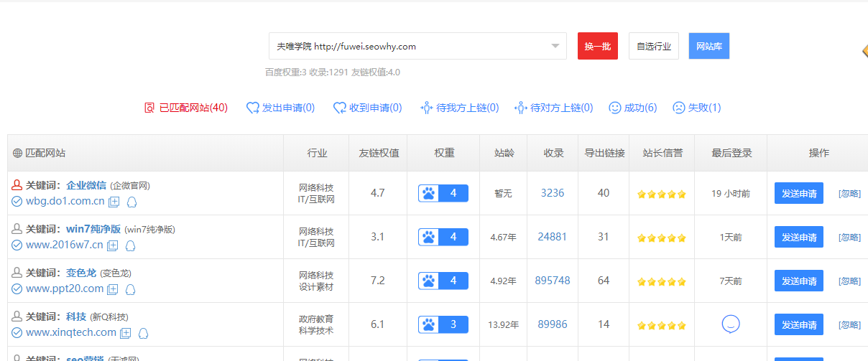Show the 成功(6) tab

pos(632,108)
